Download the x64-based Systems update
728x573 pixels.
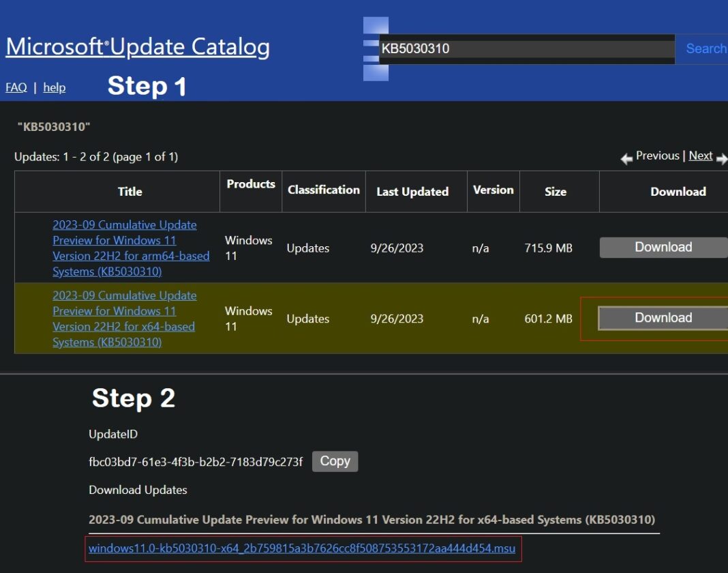point(662,317)
